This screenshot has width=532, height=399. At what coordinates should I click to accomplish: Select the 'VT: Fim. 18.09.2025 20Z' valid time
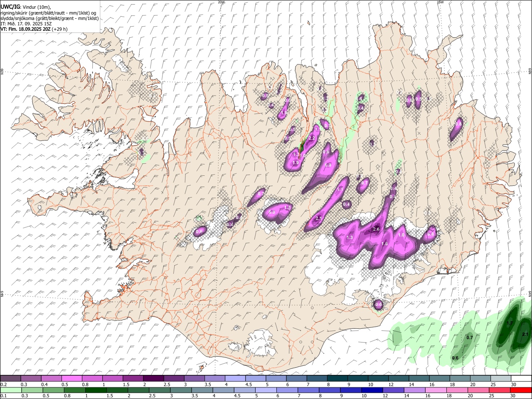pyautogui.click(x=25, y=29)
